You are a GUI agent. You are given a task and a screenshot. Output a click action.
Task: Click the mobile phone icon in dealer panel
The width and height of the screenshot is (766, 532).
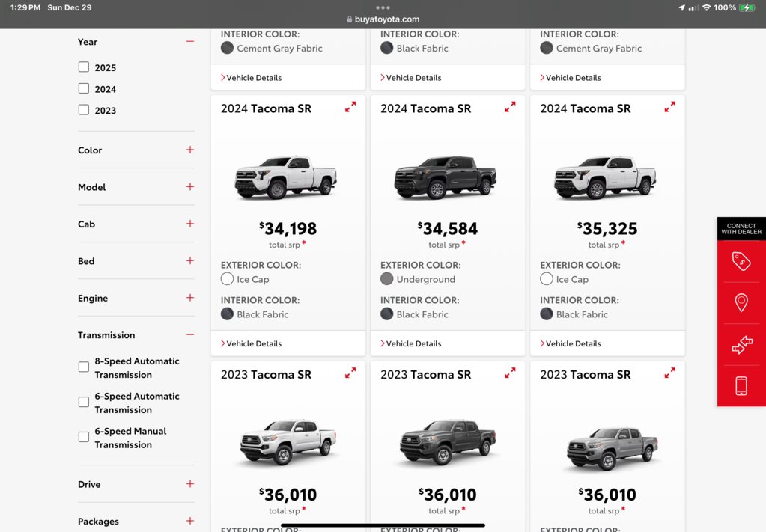click(x=741, y=385)
